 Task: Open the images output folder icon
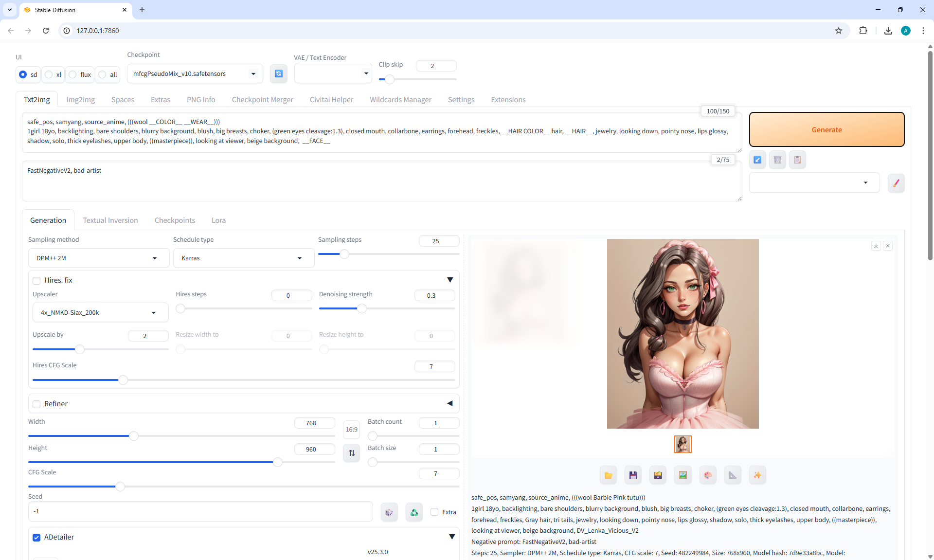tap(608, 475)
